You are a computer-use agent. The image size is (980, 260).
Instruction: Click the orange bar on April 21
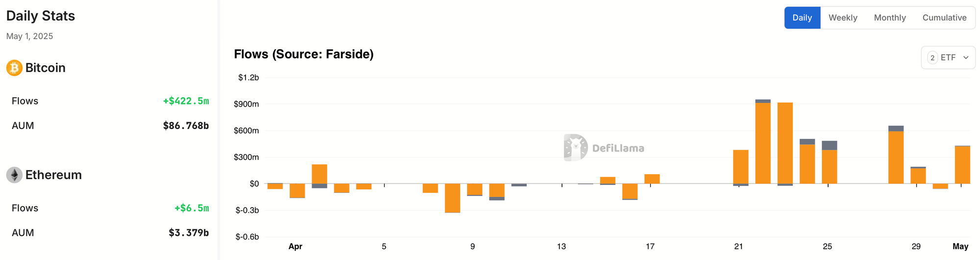pyautogui.click(x=740, y=167)
